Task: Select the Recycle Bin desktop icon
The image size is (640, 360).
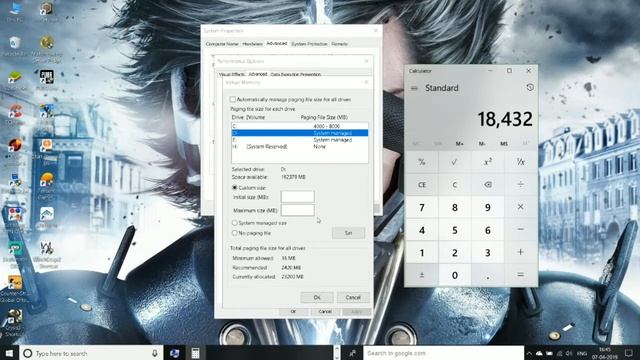Action: [x=15, y=46]
